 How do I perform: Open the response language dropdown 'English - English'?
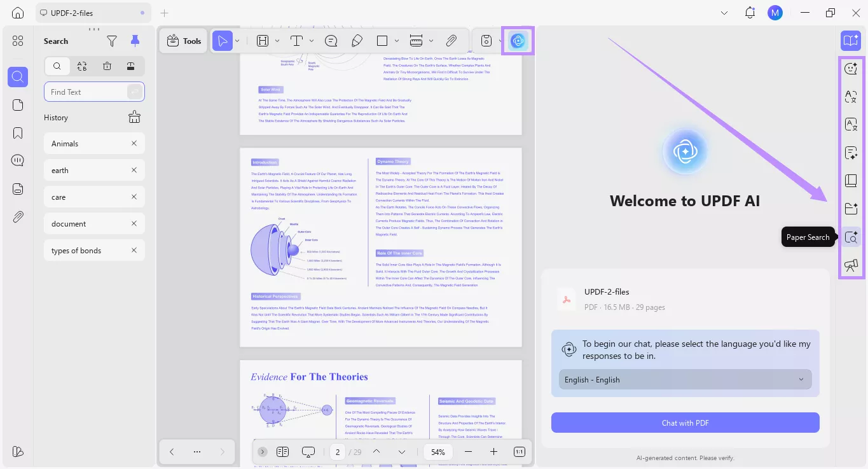685,379
